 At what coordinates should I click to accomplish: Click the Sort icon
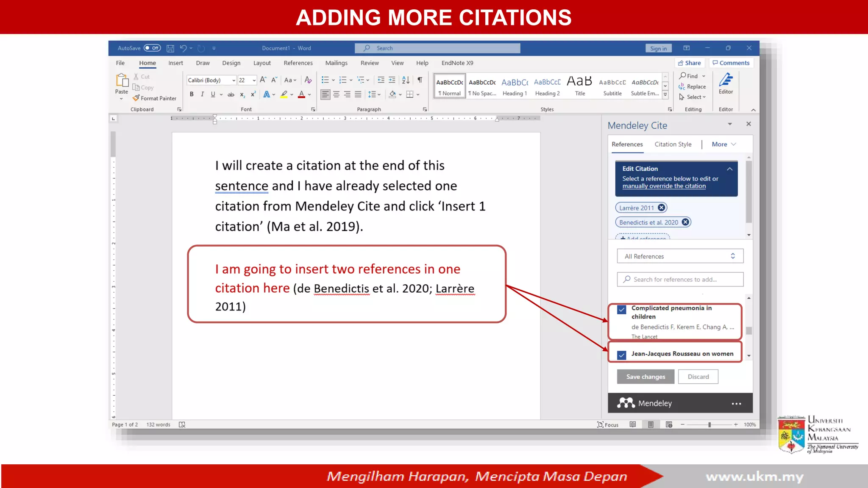pos(406,80)
